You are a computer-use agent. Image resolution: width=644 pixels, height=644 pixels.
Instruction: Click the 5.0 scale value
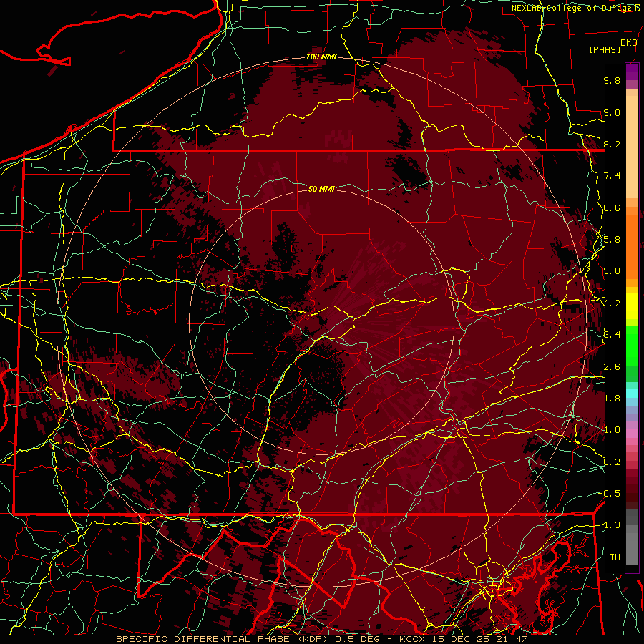(x=612, y=271)
